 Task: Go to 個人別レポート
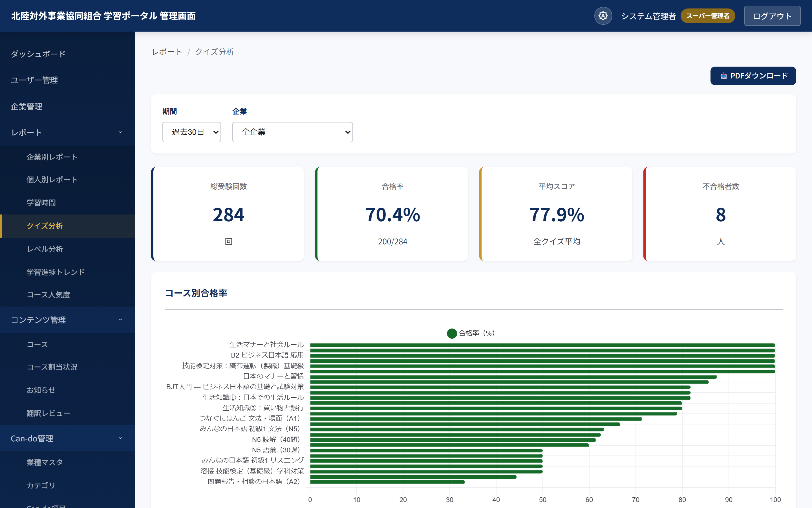(67, 180)
